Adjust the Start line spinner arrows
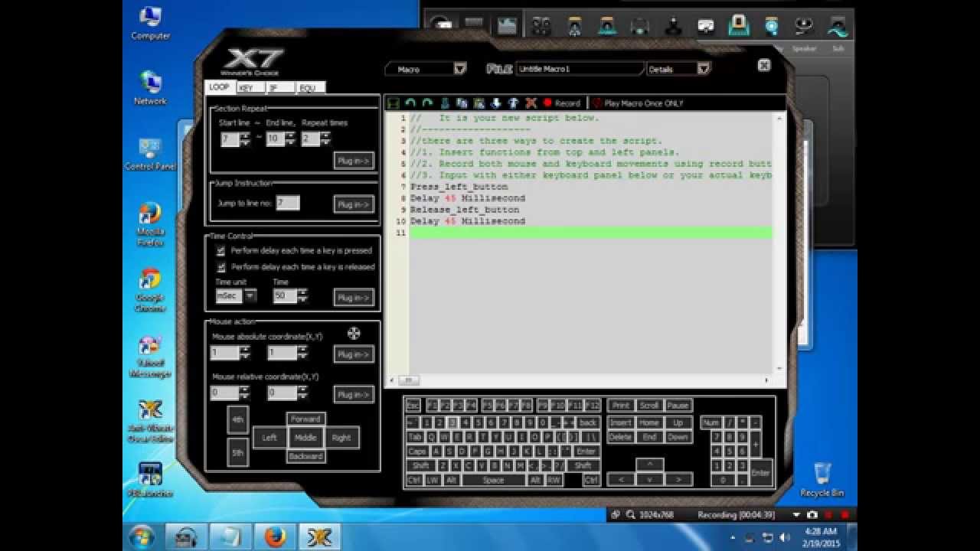 (x=245, y=139)
